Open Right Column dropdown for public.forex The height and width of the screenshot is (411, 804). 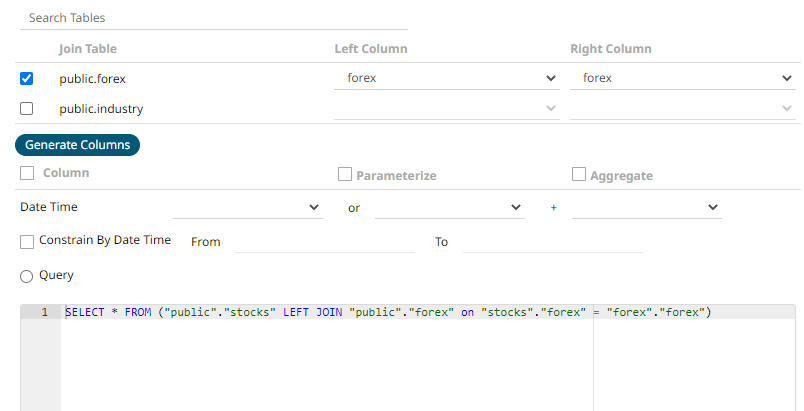pyautogui.click(x=682, y=78)
